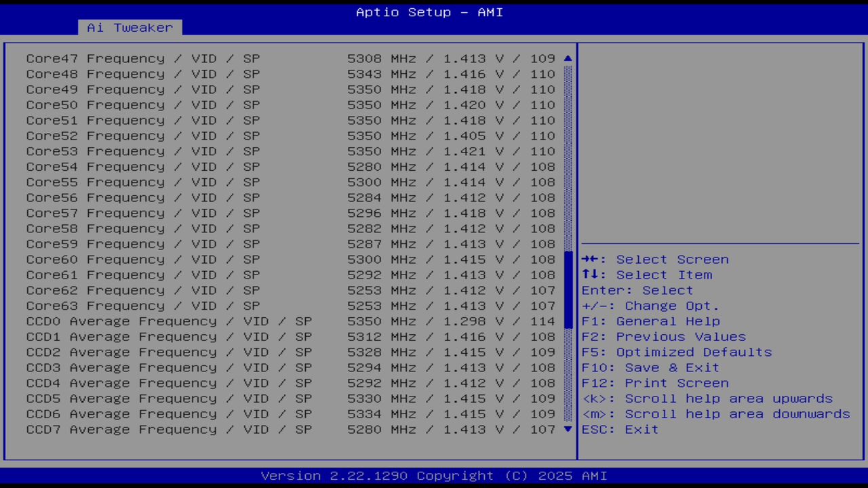
Task: Select the Core54 Frequency entry
Action: [x=203, y=166]
